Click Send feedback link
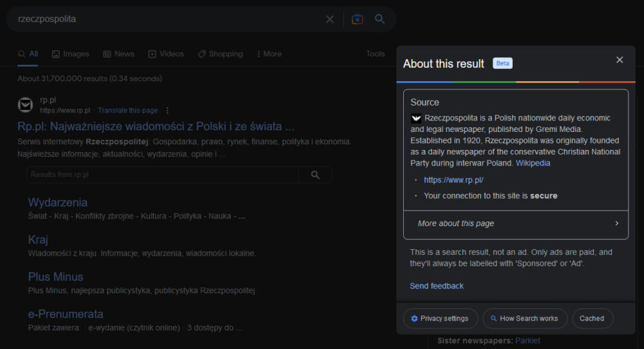Image resolution: width=644 pixels, height=349 pixels. 437,286
